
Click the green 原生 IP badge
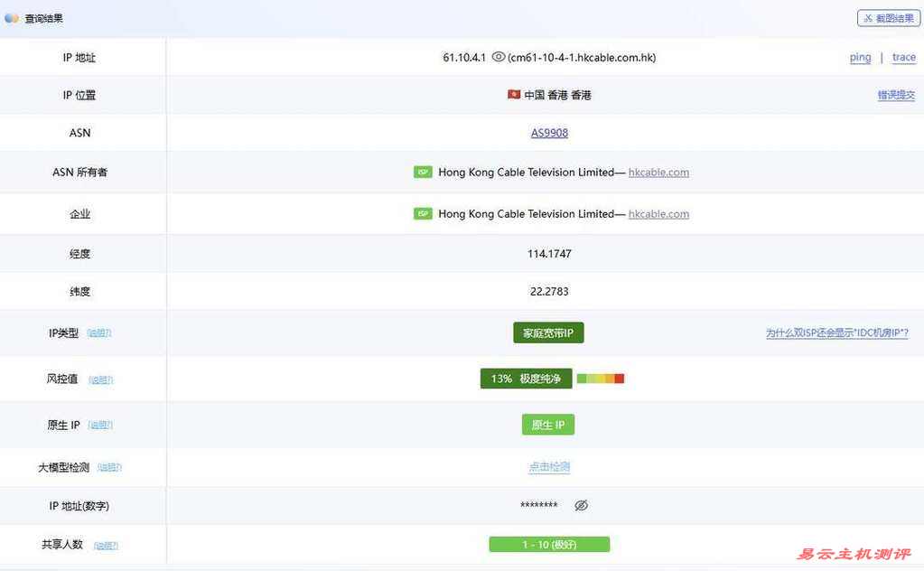548,425
